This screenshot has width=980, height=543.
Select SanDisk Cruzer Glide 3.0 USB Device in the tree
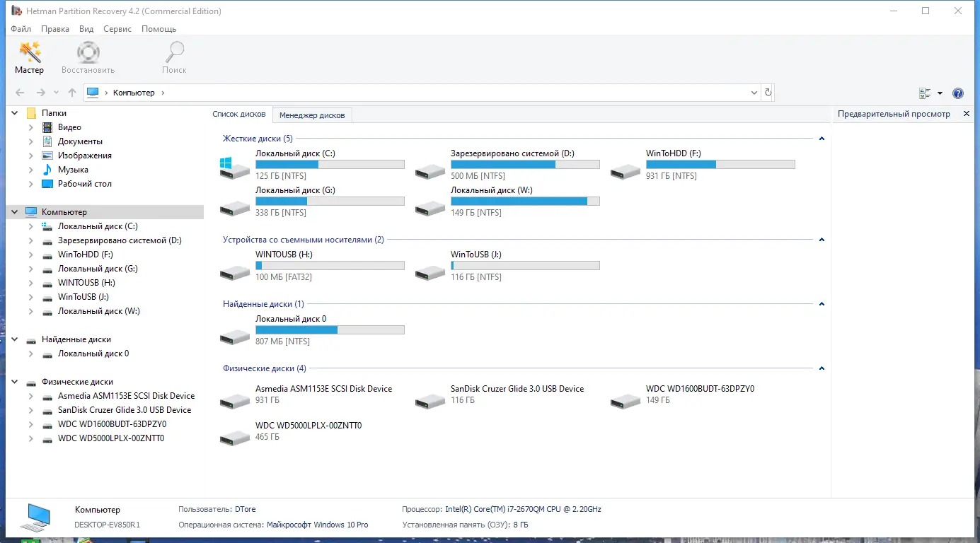point(125,410)
